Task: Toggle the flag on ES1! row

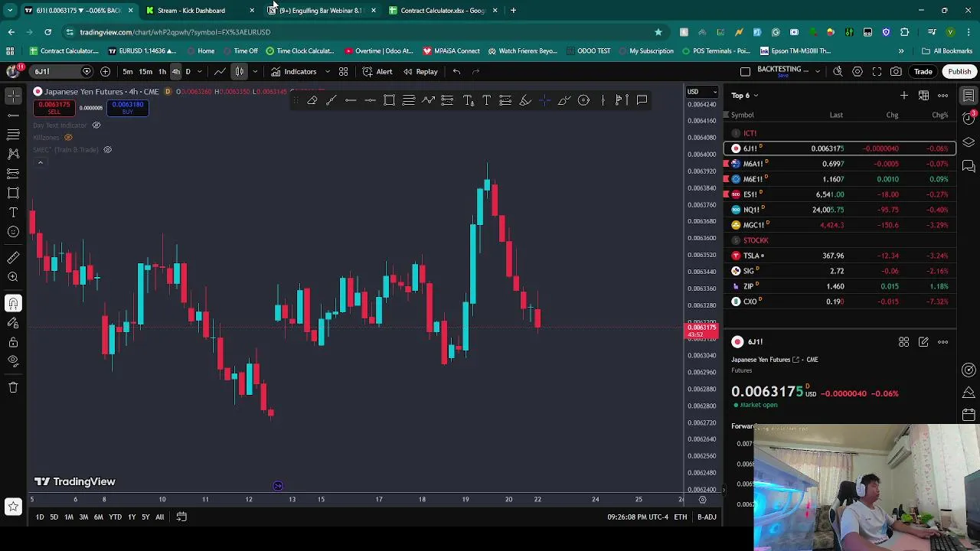Action: (x=727, y=194)
